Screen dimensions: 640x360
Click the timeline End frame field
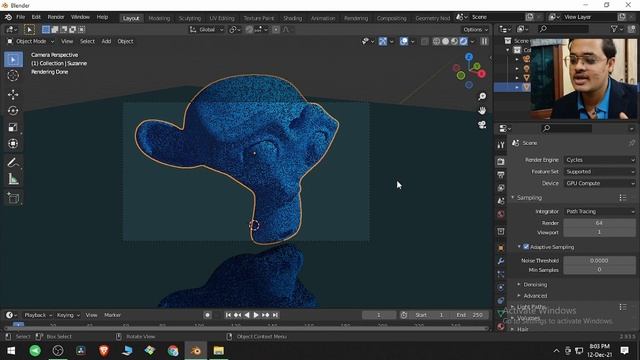coord(470,315)
